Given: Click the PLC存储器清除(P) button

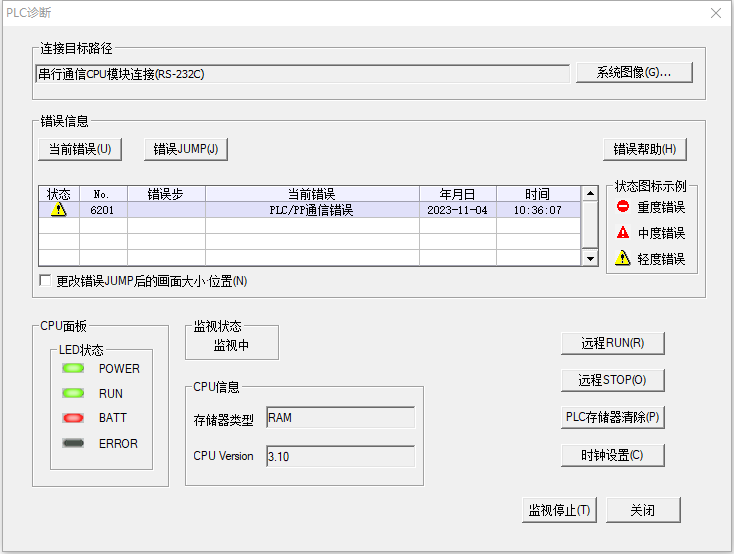Looking at the screenshot, I should pos(612,417).
